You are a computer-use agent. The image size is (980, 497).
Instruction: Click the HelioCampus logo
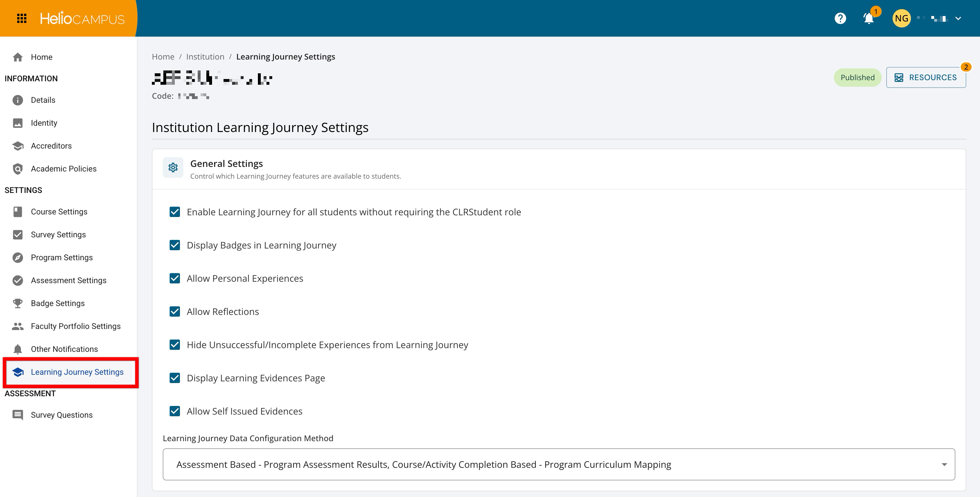click(x=82, y=18)
